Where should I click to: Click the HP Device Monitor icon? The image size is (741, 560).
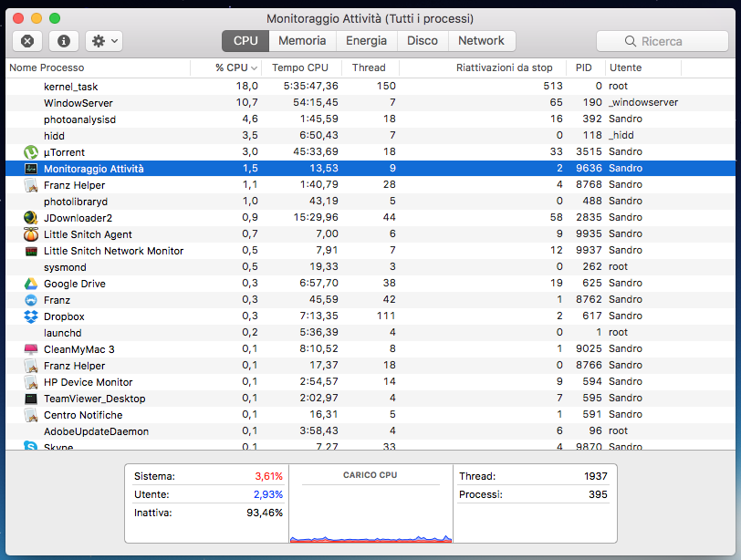pos(31,382)
